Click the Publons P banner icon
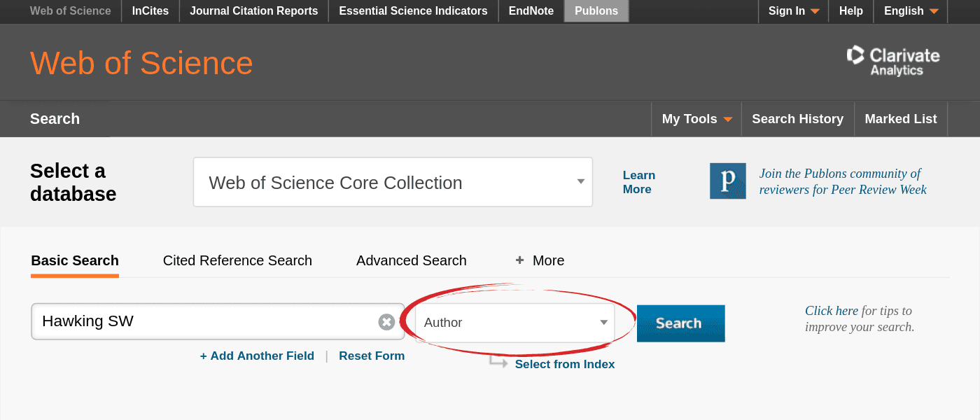The height and width of the screenshot is (420, 980). 727,181
